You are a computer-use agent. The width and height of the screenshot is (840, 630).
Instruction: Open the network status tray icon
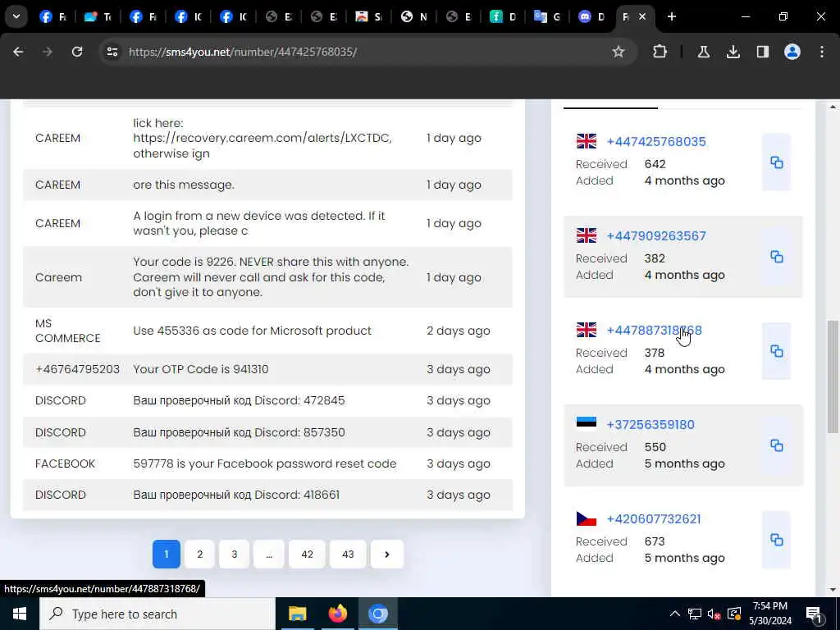point(695,614)
